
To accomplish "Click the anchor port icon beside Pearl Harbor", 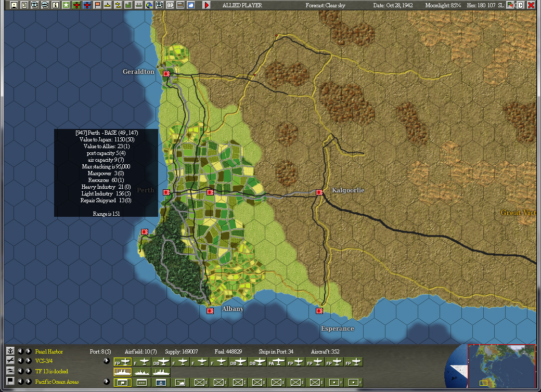I will [x=10, y=351].
